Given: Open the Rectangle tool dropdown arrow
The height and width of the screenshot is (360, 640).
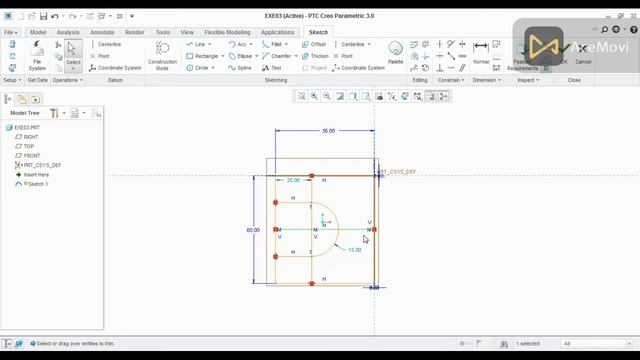Looking at the screenshot, I should tap(223, 56).
